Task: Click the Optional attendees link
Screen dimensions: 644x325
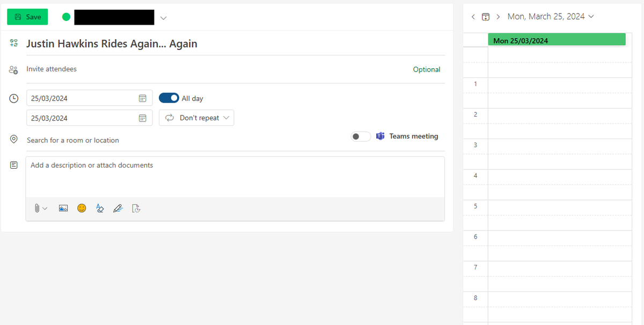Action: 427,69
